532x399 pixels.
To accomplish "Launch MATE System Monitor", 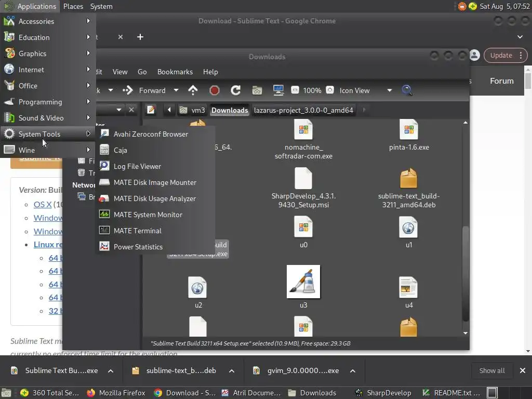I will [x=155, y=215].
